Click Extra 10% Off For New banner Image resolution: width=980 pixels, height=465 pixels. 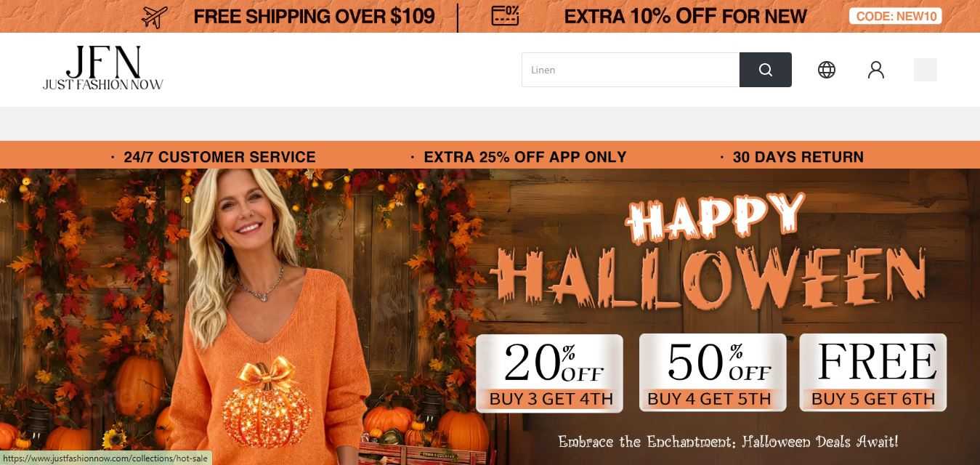coord(686,16)
